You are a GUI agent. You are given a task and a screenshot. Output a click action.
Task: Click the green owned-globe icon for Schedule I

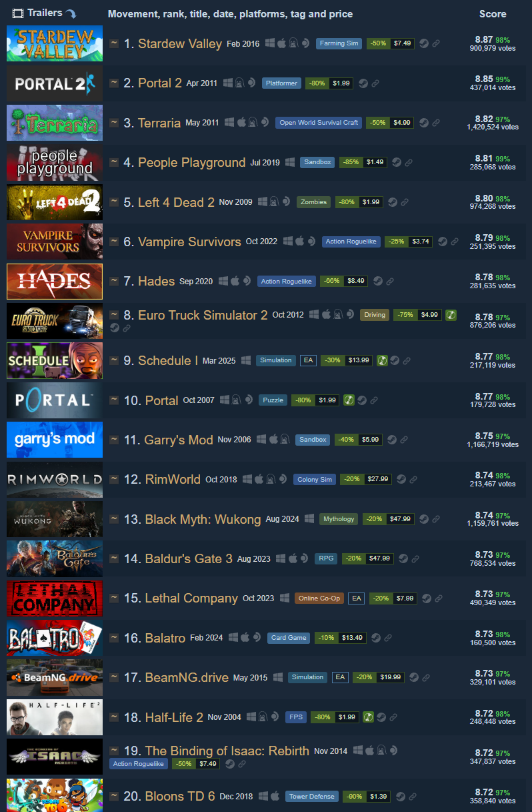tap(382, 360)
